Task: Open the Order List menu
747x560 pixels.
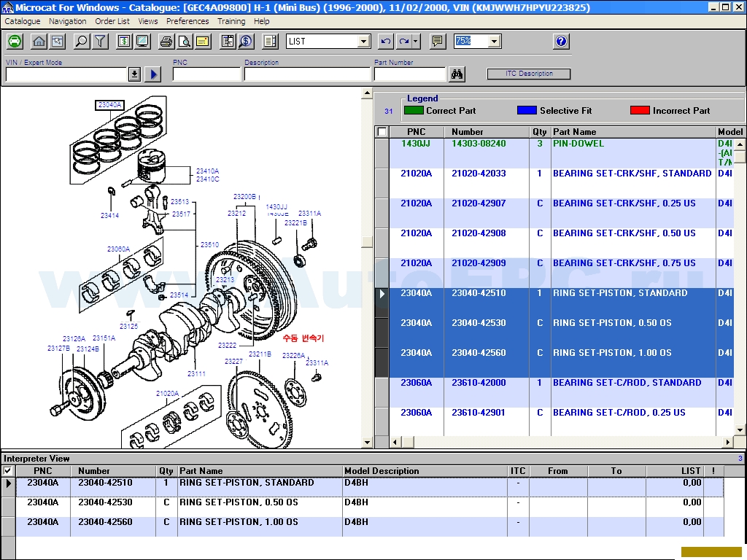Action: tap(112, 21)
